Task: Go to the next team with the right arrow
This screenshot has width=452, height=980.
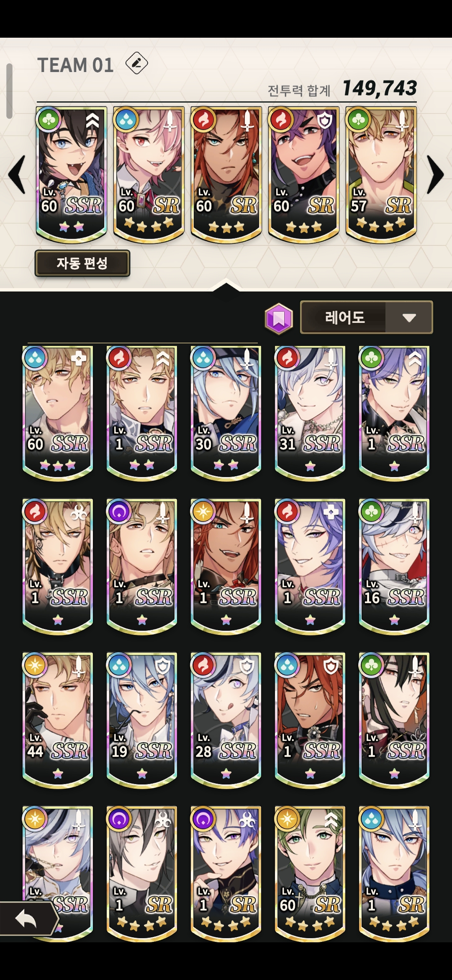Action: coord(435,175)
